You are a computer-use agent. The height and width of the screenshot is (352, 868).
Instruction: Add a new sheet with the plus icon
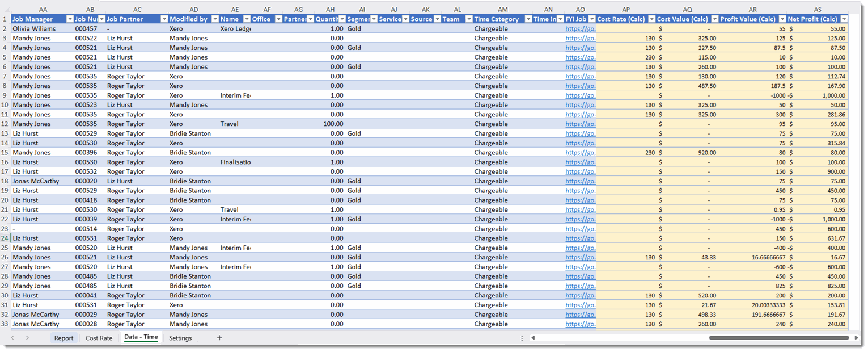click(x=219, y=338)
